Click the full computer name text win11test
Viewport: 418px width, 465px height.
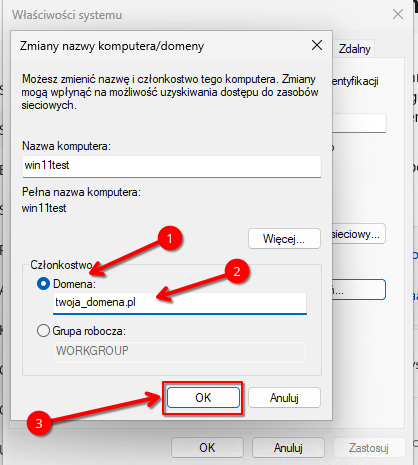[44, 208]
